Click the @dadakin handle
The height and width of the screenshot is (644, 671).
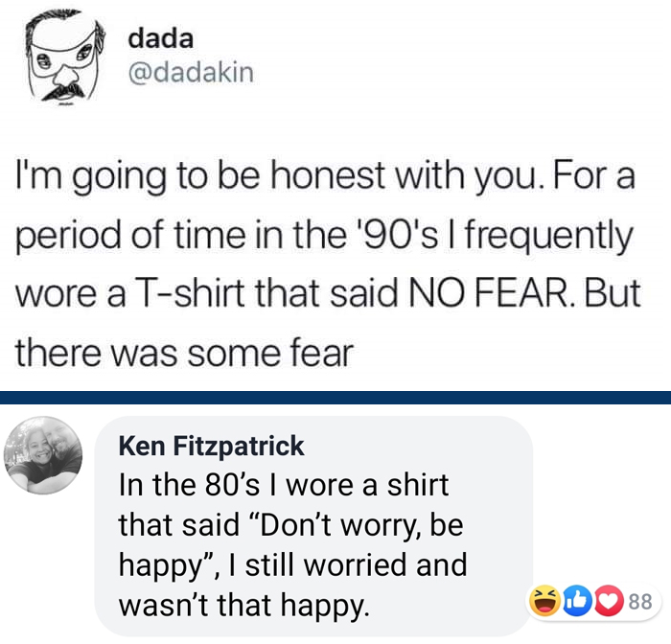pyautogui.click(x=190, y=72)
